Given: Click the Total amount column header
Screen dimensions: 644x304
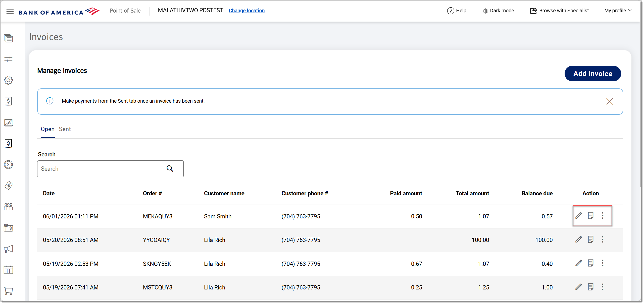Looking at the screenshot, I should (x=472, y=193).
